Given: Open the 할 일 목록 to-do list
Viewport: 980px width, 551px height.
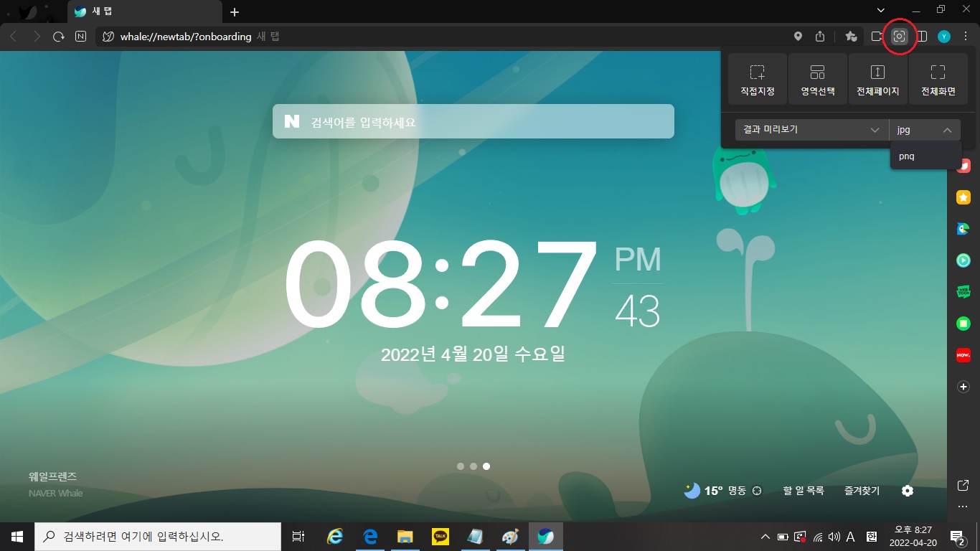Looking at the screenshot, I should pyautogui.click(x=804, y=491).
